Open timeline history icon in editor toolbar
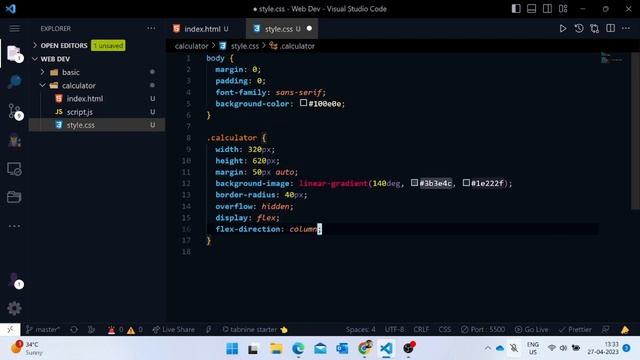 (x=579, y=29)
